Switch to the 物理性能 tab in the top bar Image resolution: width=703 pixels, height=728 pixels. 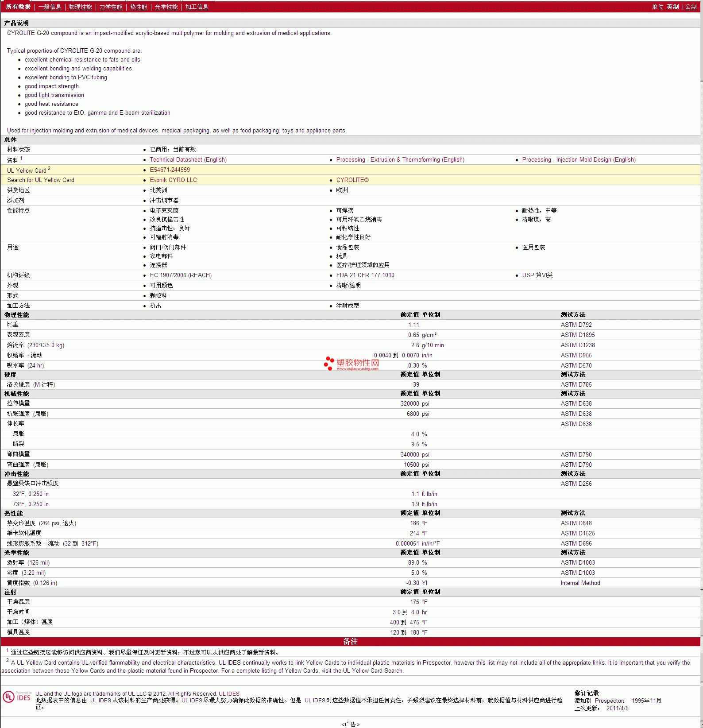point(80,7)
